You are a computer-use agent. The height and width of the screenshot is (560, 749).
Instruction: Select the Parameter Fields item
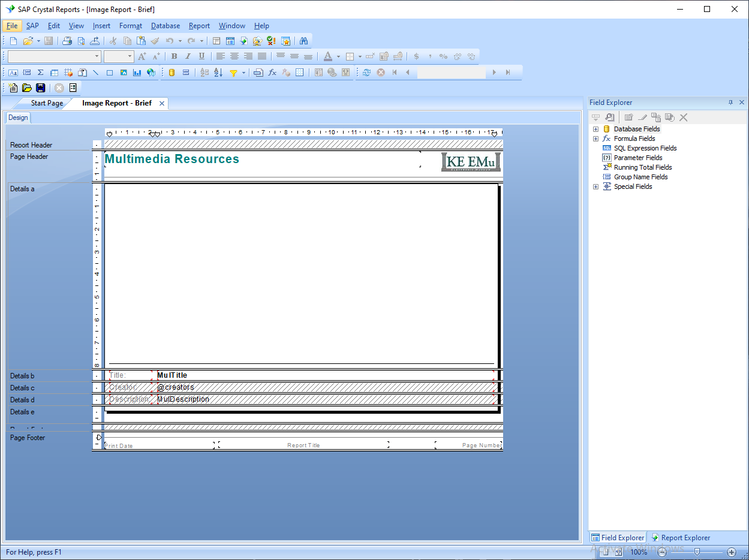tap(637, 158)
